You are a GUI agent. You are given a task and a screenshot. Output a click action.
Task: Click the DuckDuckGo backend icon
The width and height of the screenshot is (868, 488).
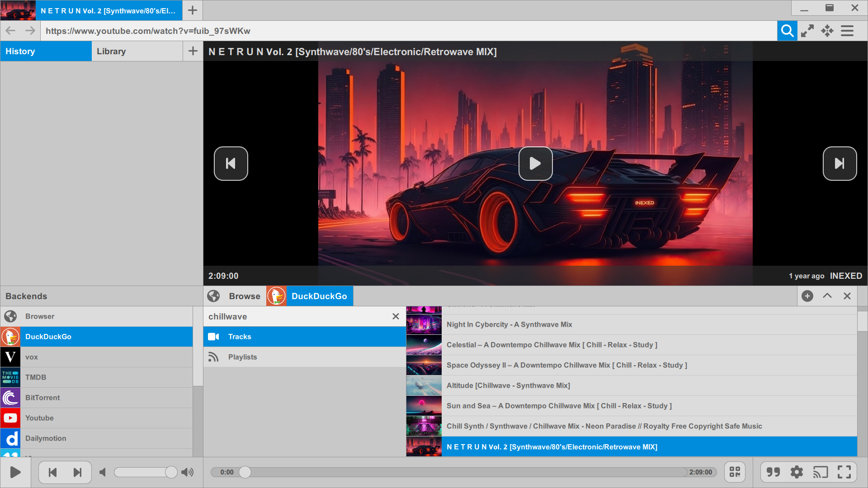pyautogui.click(x=10, y=337)
